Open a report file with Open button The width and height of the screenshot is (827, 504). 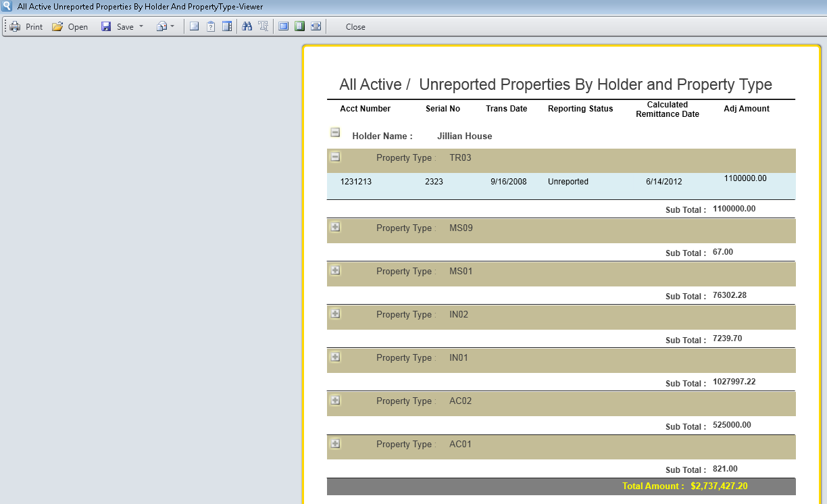(x=70, y=26)
